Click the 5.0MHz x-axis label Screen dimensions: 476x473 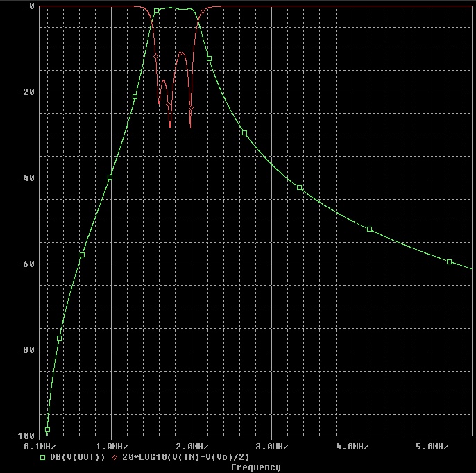(x=432, y=447)
